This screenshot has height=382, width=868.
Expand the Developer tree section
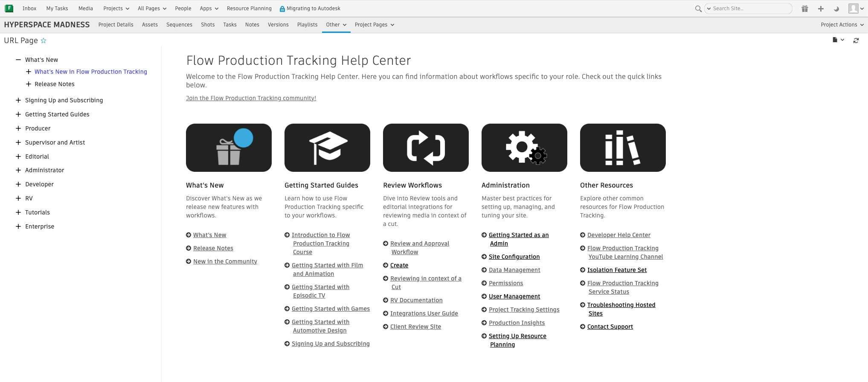18,184
